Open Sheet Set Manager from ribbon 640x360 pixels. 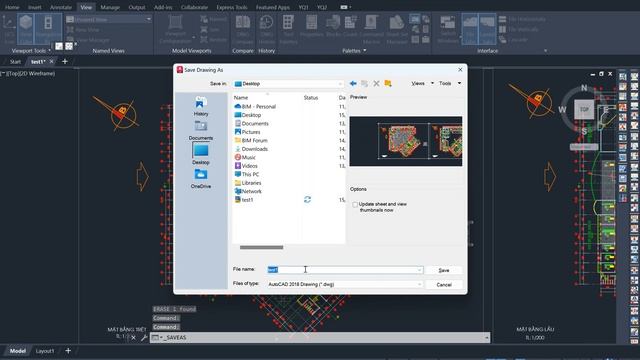pos(397,29)
